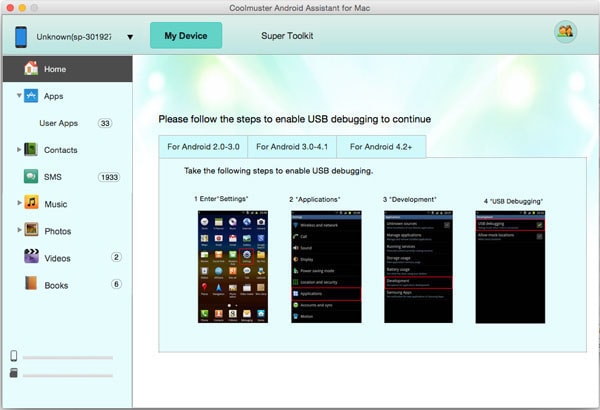Click the 'Development' step caption

click(x=409, y=199)
